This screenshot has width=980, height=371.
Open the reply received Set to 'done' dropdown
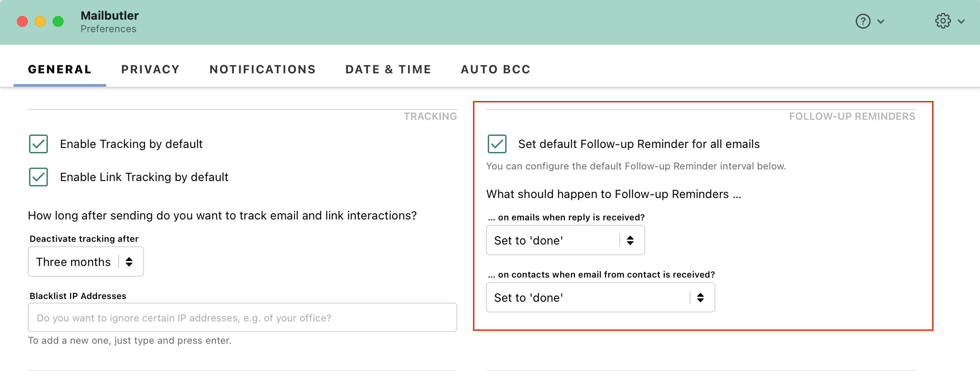tap(566, 240)
